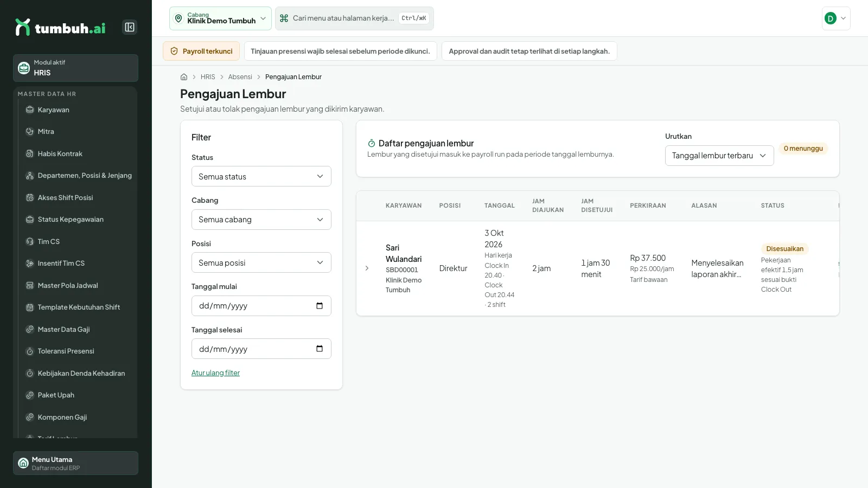Click the location pin icon in Cabang selector
Screen dimensions: 868x488
pos(178,18)
